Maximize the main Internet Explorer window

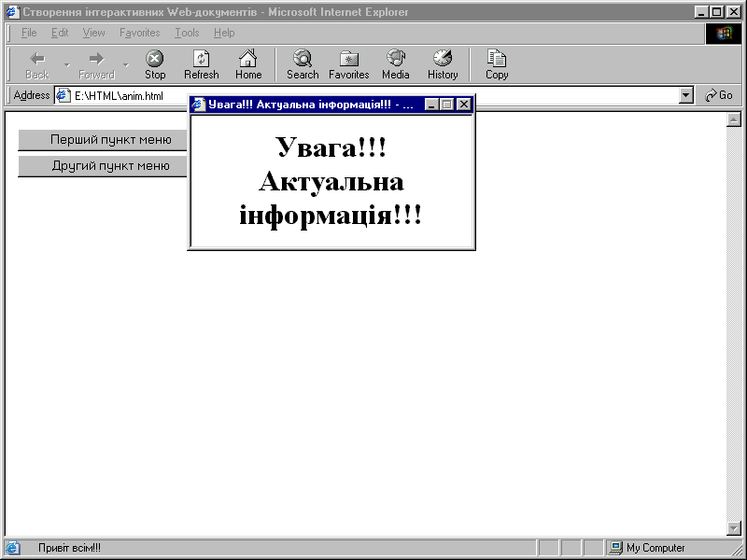pos(717,12)
